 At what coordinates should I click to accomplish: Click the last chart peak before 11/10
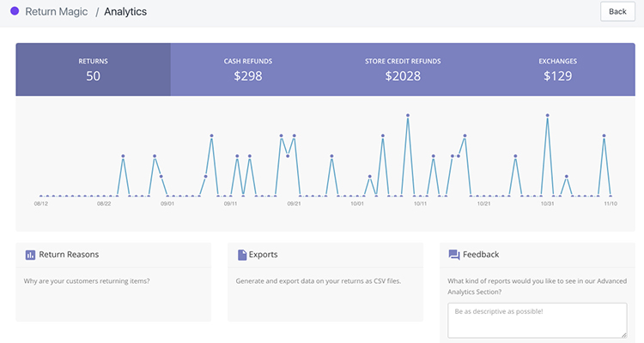(x=605, y=135)
